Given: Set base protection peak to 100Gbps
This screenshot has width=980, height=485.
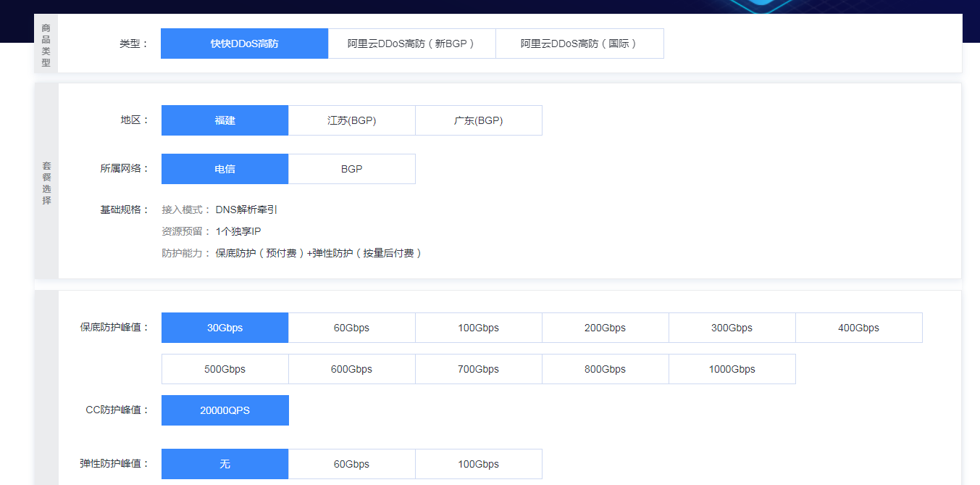Looking at the screenshot, I should coord(479,328).
